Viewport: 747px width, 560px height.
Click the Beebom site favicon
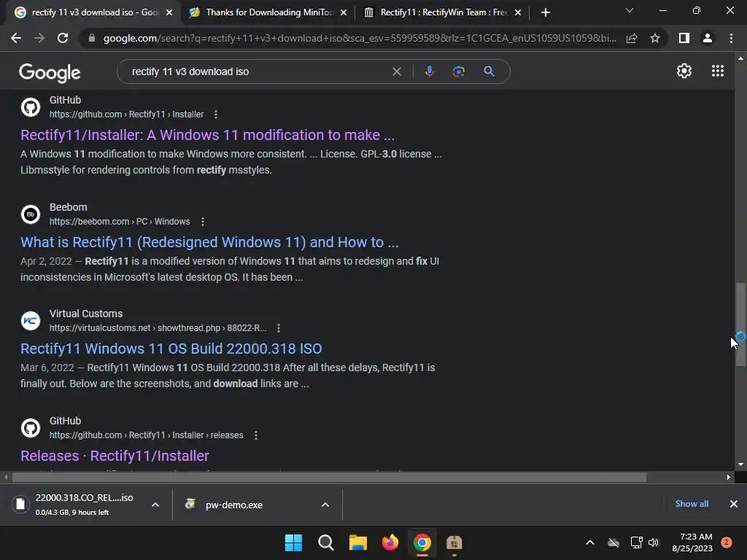(31, 214)
